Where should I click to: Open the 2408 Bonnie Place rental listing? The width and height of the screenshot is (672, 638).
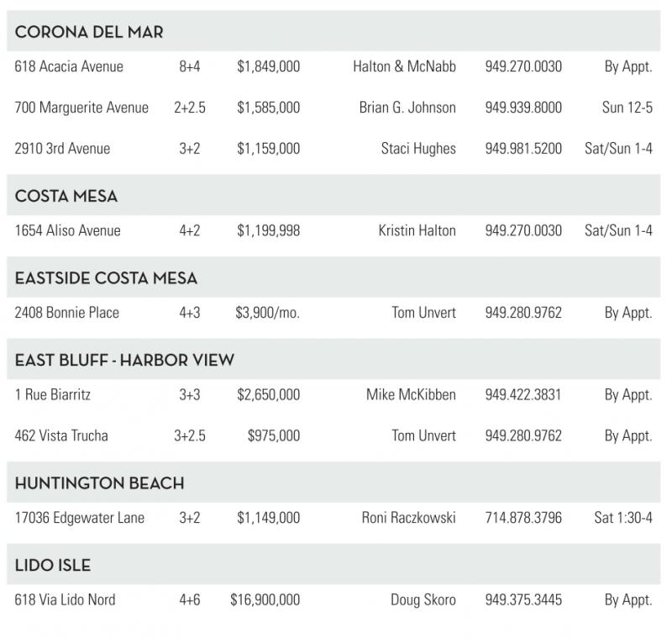click(67, 313)
